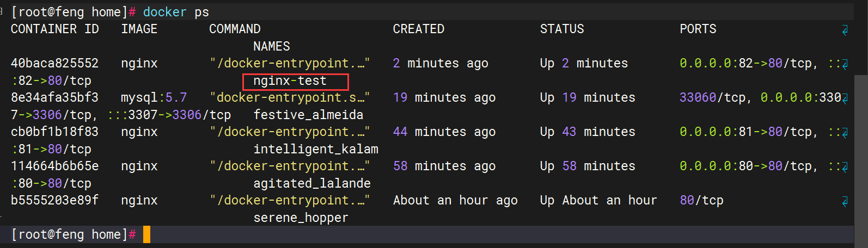Click the wrap icon on the b5555203e89f row

click(845, 202)
